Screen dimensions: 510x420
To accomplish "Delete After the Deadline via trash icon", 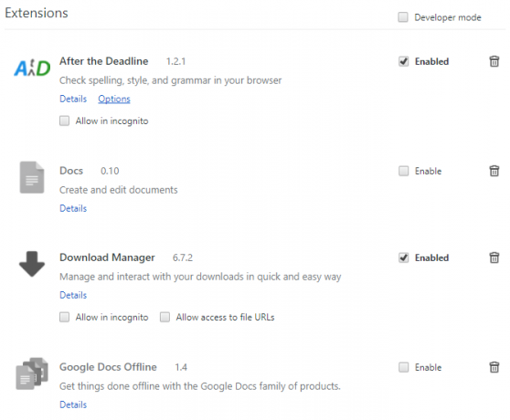I will (x=494, y=61).
